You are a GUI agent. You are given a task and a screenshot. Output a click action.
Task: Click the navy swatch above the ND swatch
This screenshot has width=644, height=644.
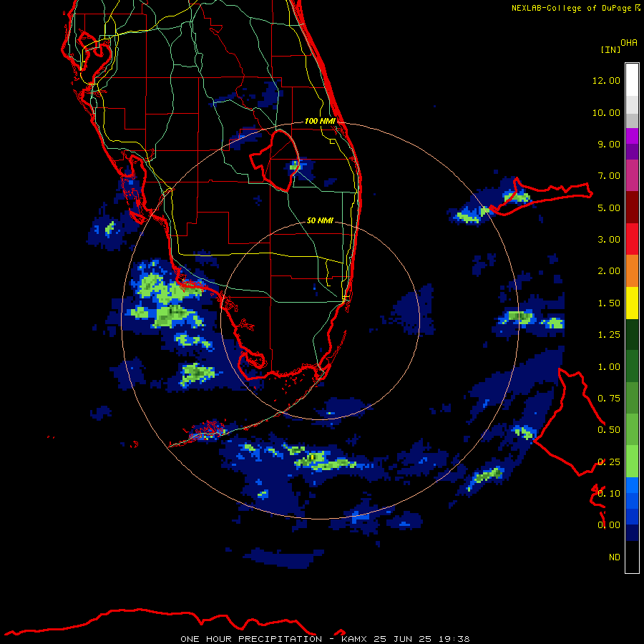click(x=632, y=533)
